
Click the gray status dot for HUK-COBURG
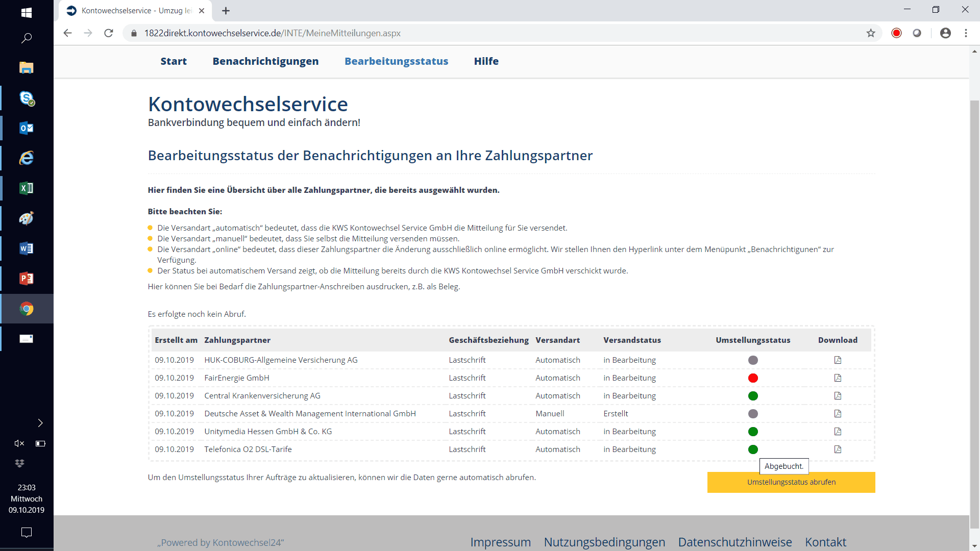(753, 360)
